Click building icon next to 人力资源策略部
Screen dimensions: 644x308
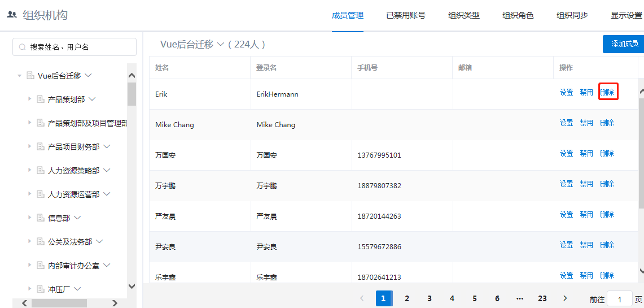click(40, 170)
